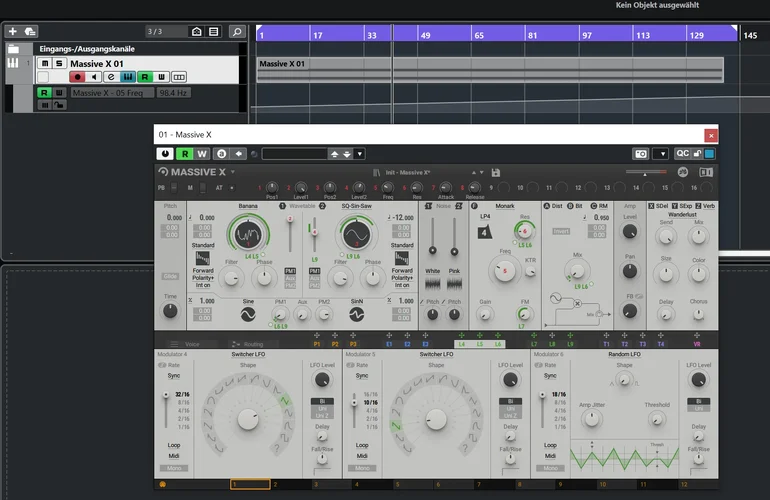Screen dimensions: 770x500
Task: Mute the Massive X 01 track
Action: pos(44,64)
